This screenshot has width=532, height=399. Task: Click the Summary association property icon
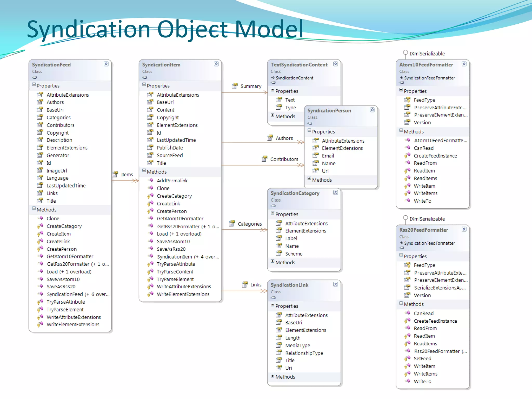click(235, 86)
